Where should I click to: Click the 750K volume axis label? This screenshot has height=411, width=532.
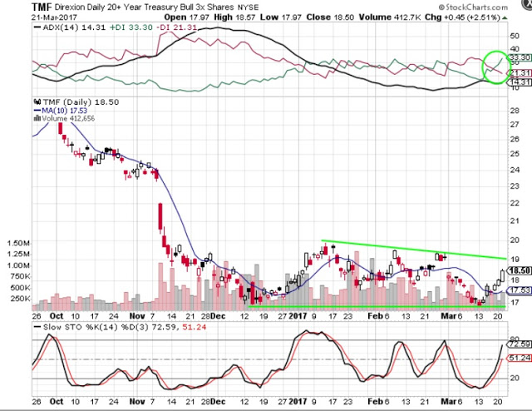coord(20,276)
